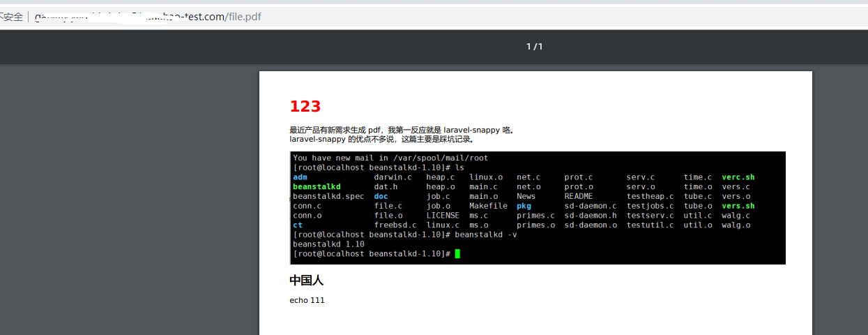Screen dimensions: 868x335
Task: Click README in the terminal listing
Action: coord(578,196)
